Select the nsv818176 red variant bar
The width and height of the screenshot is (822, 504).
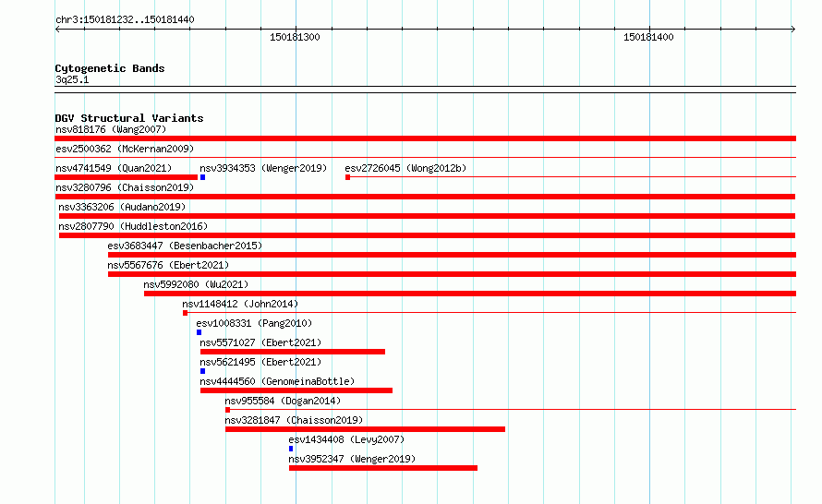(425, 138)
